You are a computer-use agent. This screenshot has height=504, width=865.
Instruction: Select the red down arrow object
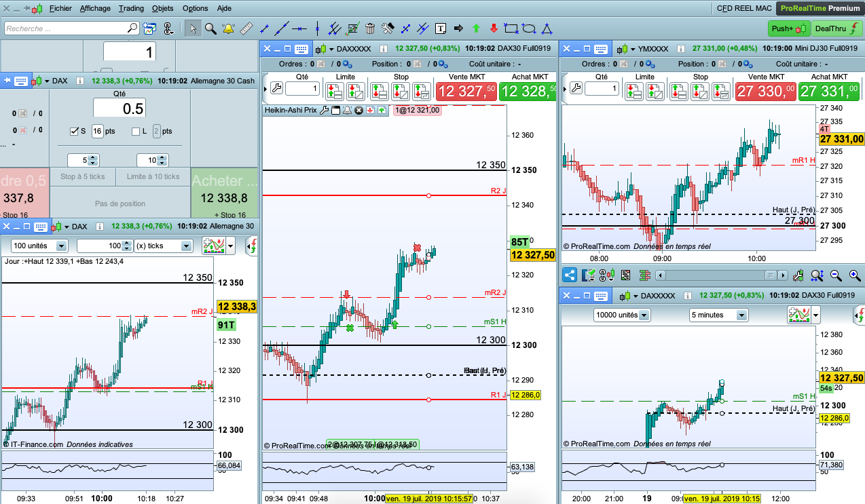pyautogui.click(x=494, y=28)
